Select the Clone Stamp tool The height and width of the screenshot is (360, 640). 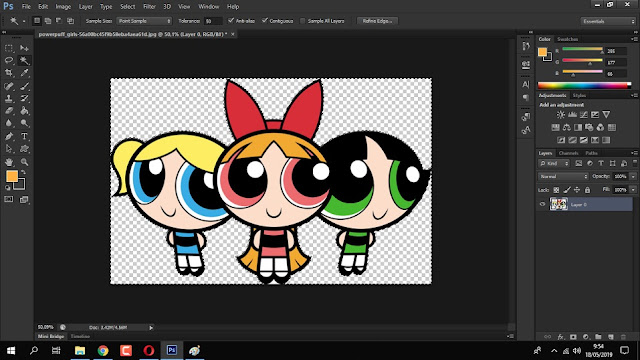pyautogui.click(x=9, y=98)
